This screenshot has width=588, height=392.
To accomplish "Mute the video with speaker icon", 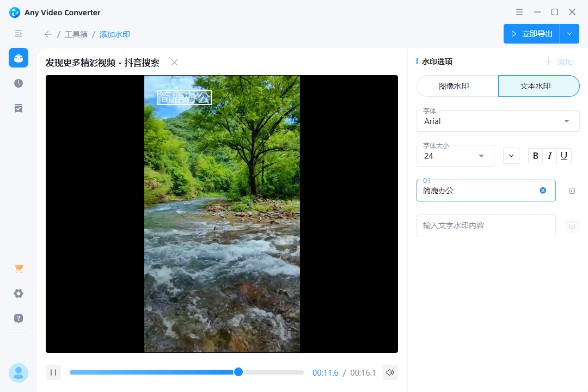I will click(390, 372).
